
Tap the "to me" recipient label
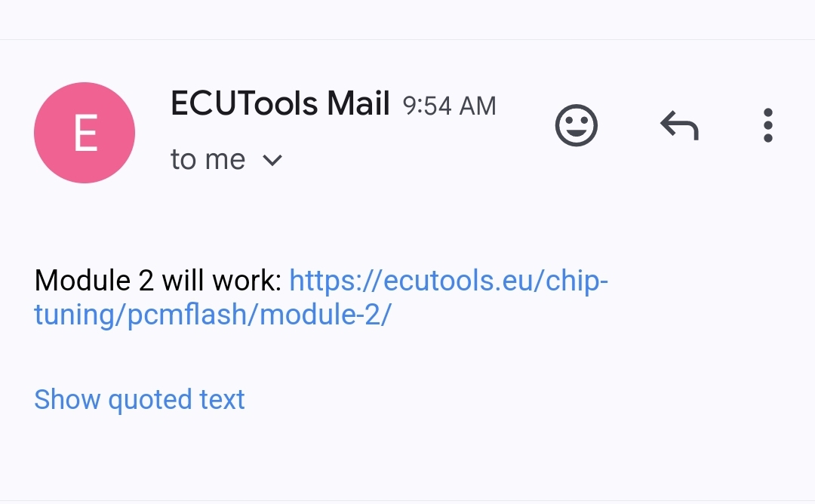pyautogui.click(x=208, y=160)
